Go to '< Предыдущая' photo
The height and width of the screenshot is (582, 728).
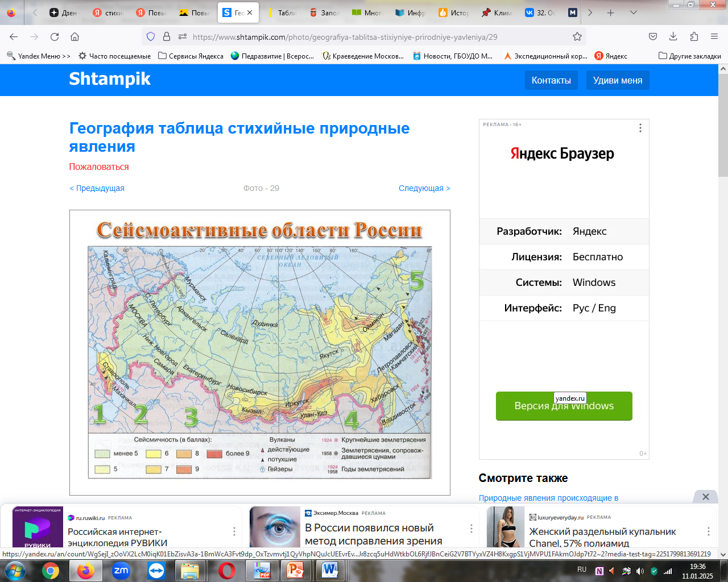pos(97,188)
